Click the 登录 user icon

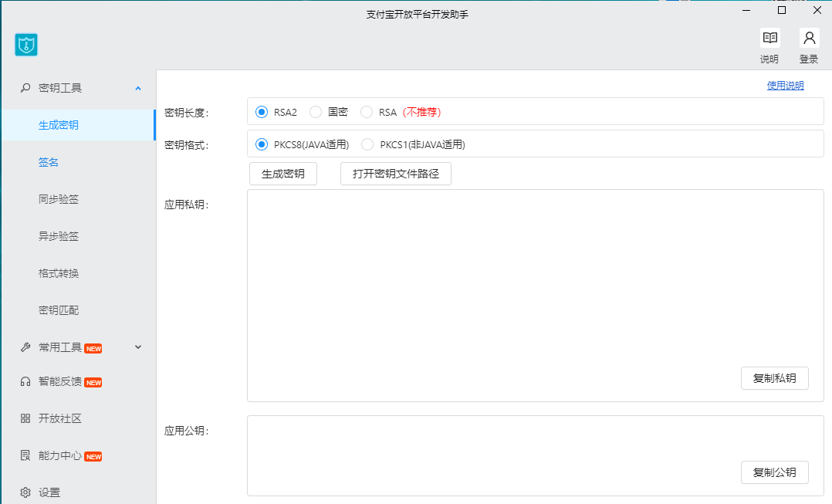pos(809,38)
